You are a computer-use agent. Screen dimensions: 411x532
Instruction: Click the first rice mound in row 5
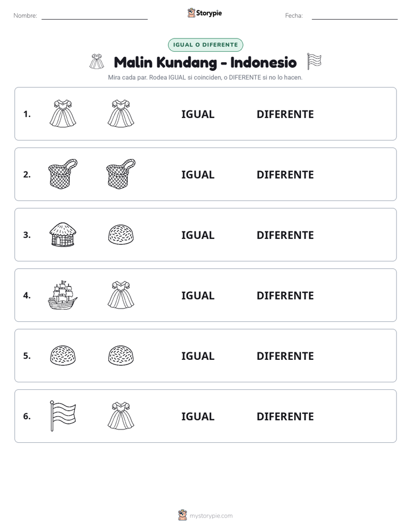[63, 356]
